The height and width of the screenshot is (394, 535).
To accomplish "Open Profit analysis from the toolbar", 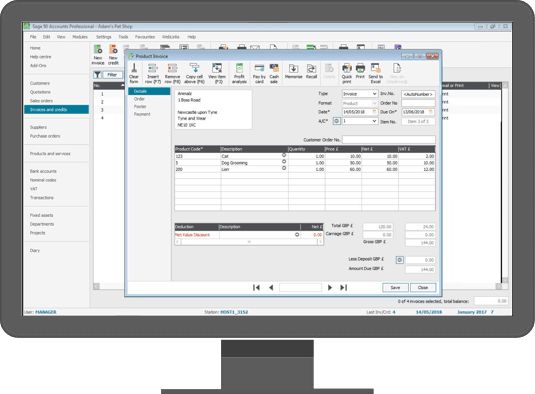I will click(239, 69).
